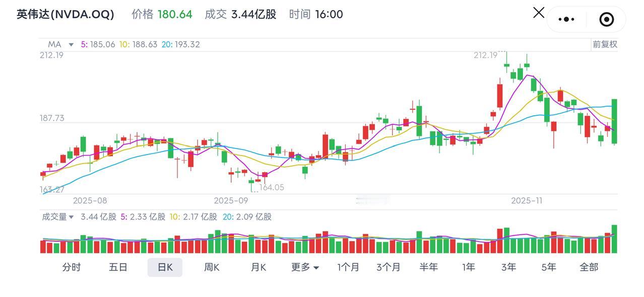Click the 164.05 low price label
The image size is (644, 297).
(x=272, y=187)
